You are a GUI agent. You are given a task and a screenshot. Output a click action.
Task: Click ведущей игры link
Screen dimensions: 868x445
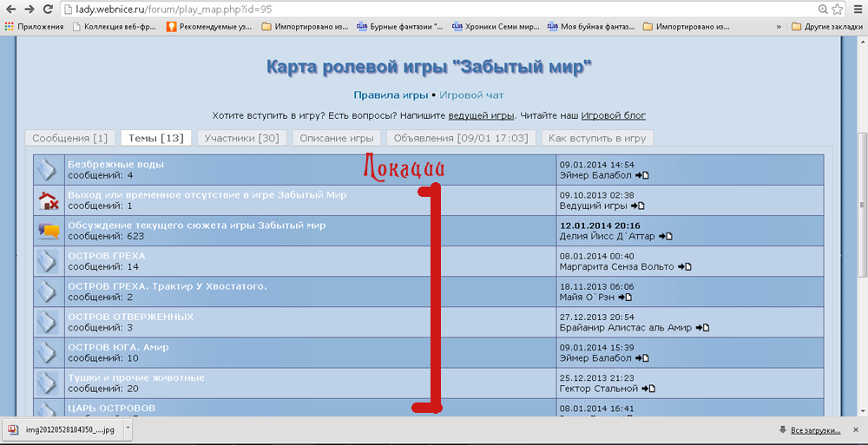482,115
